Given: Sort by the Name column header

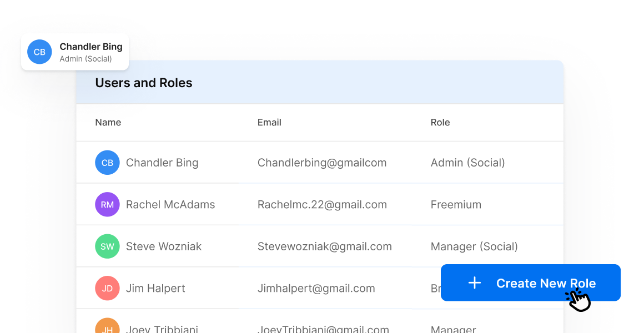Looking at the screenshot, I should pos(108,122).
